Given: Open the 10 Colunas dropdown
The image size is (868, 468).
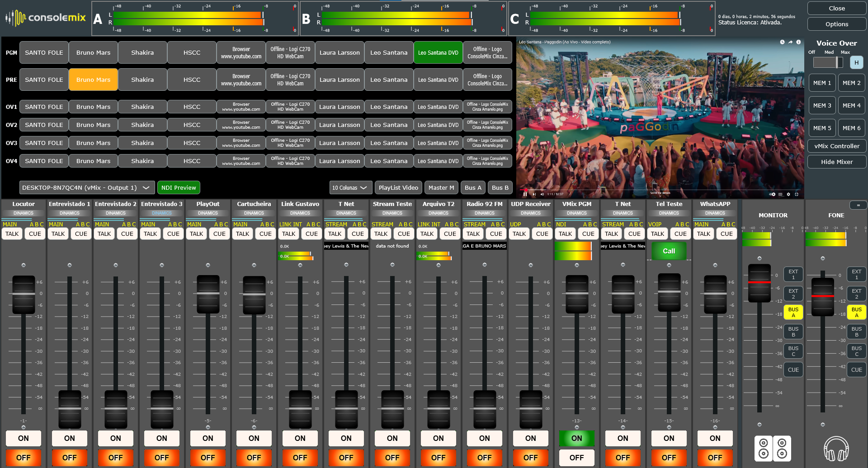Looking at the screenshot, I should click(x=350, y=187).
